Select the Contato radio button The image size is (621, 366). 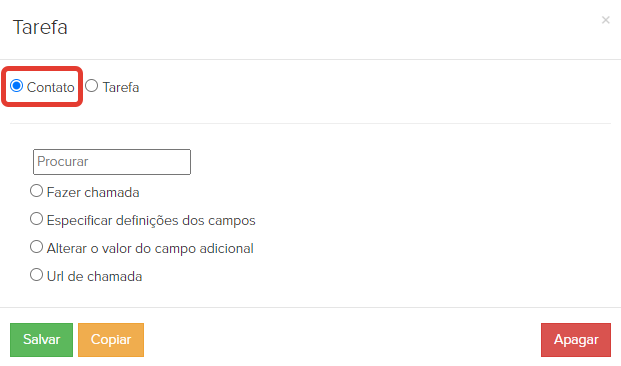pyautogui.click(x=17, y=86)
